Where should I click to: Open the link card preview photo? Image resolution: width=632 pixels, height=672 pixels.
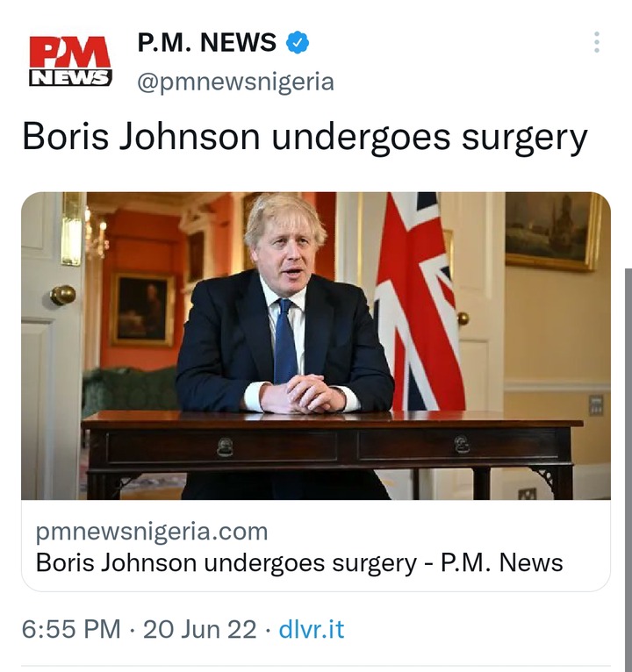316,346
